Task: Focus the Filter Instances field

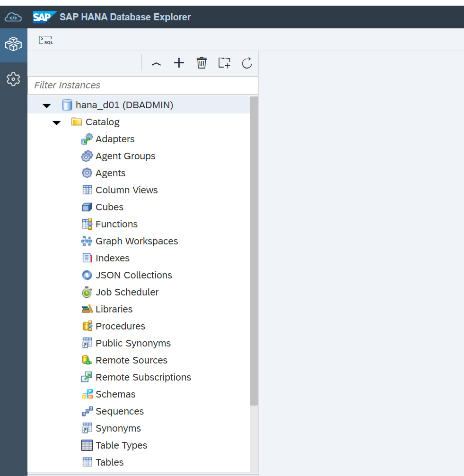Action: coord(143,85)
